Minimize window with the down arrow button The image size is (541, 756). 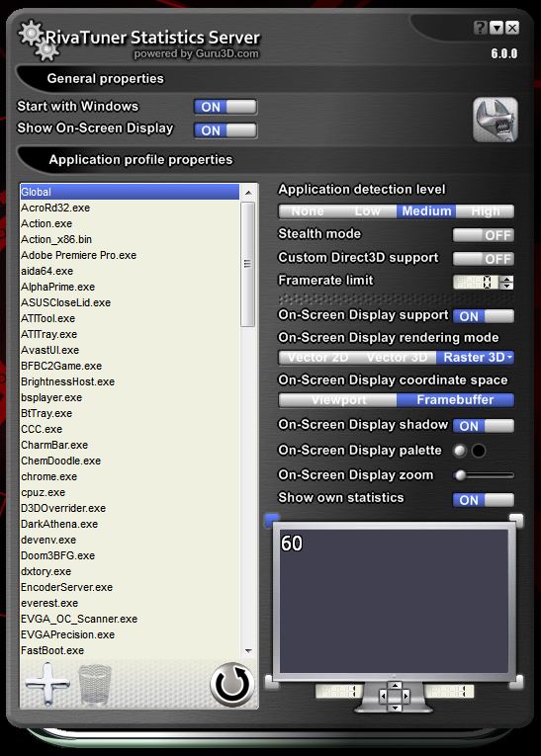coord(496,28)
